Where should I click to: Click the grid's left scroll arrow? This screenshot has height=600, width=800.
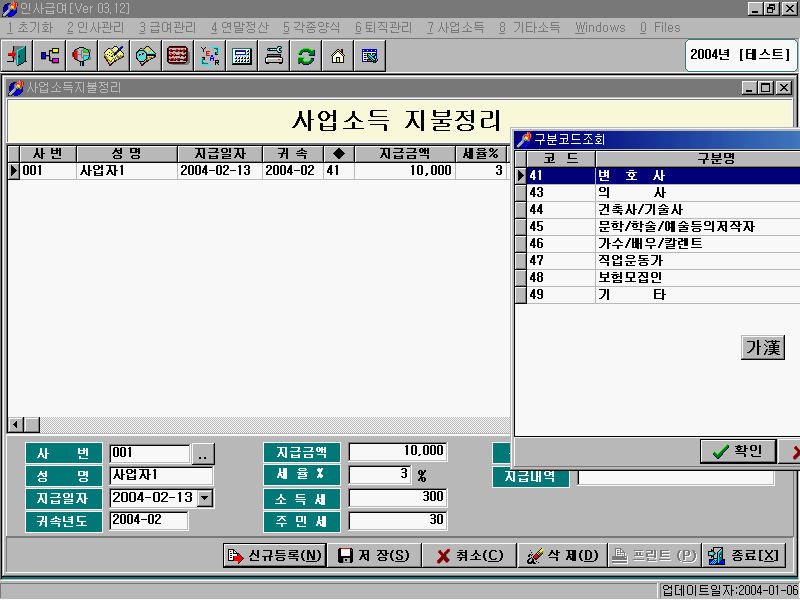tap(15, 424)
